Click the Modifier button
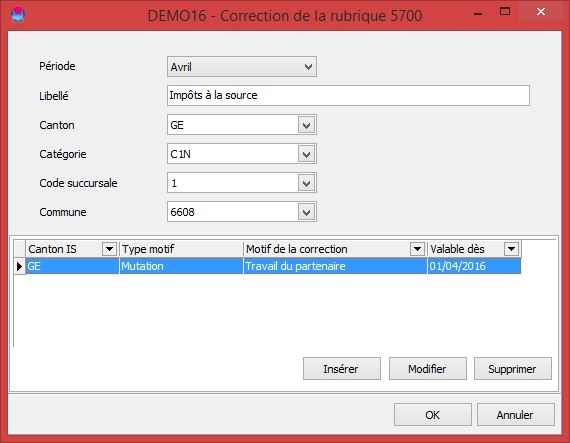The height and width of the screenshot is (443, 570). click(428, 369)
